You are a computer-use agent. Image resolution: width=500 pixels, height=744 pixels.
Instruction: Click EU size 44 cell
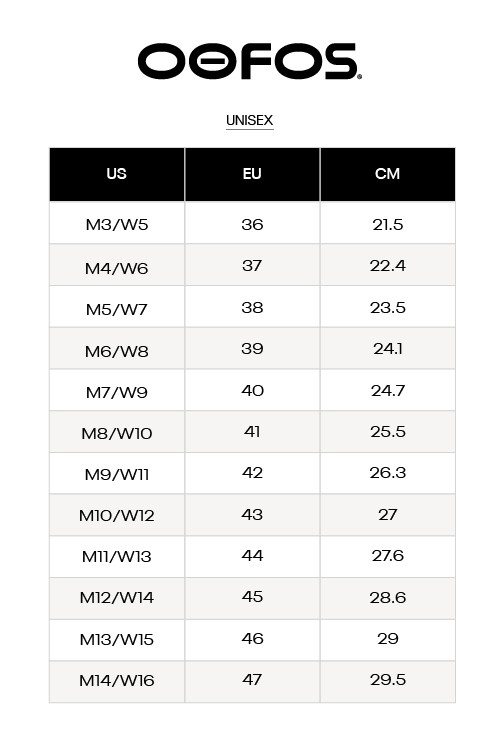click(x=252, y=557)
